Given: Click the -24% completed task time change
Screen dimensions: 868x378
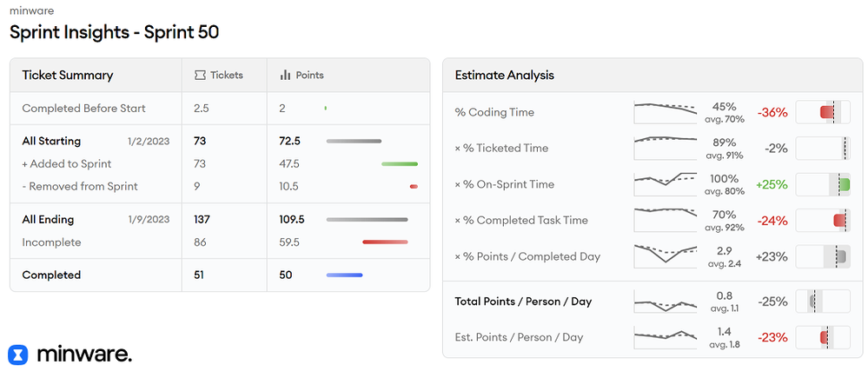Looking at the screenshot, I should point(772,220).
